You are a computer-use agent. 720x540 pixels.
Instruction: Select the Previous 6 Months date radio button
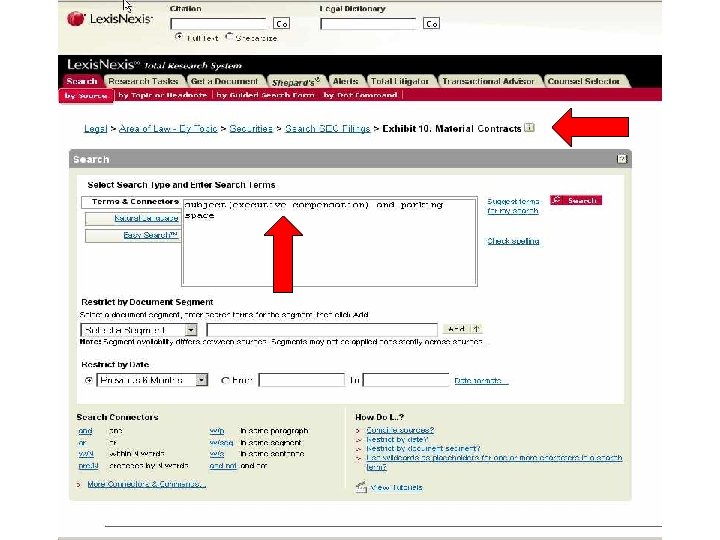pyautogui.click(x=89, y=380)
